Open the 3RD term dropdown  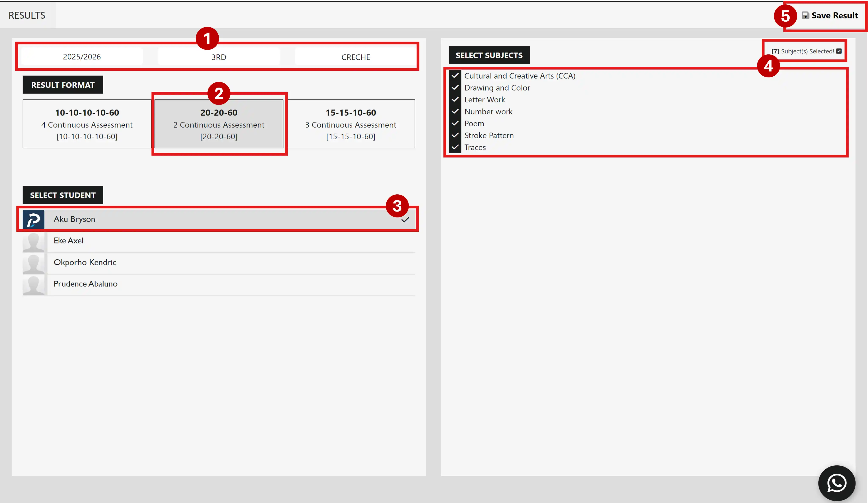click(219, 57)
